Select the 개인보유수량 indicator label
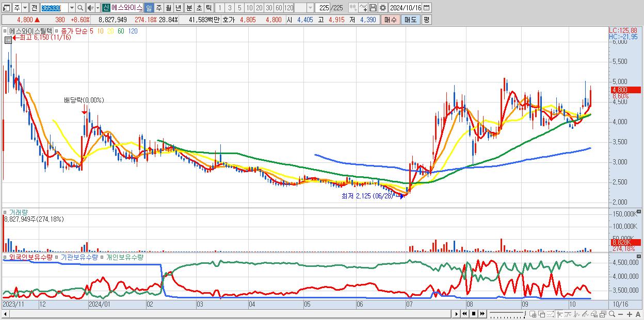This screenshot has height=320, width=644. tap(124, 257)
